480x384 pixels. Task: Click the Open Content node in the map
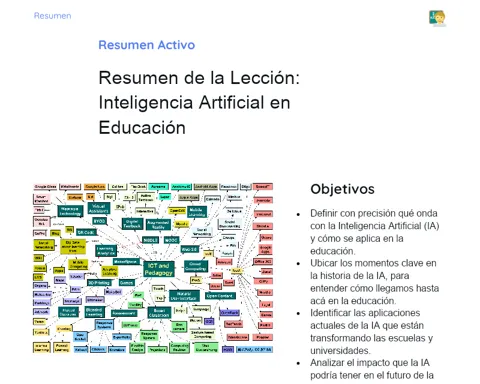[220, 296]
